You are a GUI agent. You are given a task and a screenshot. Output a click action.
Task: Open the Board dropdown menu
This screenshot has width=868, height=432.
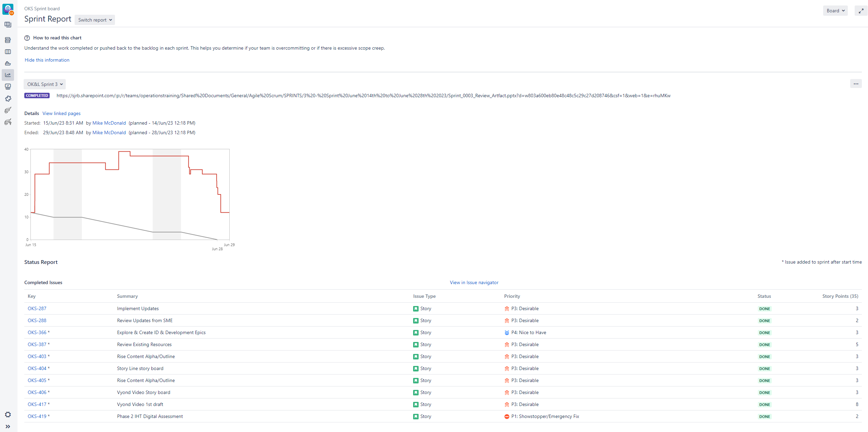point(835,11)
